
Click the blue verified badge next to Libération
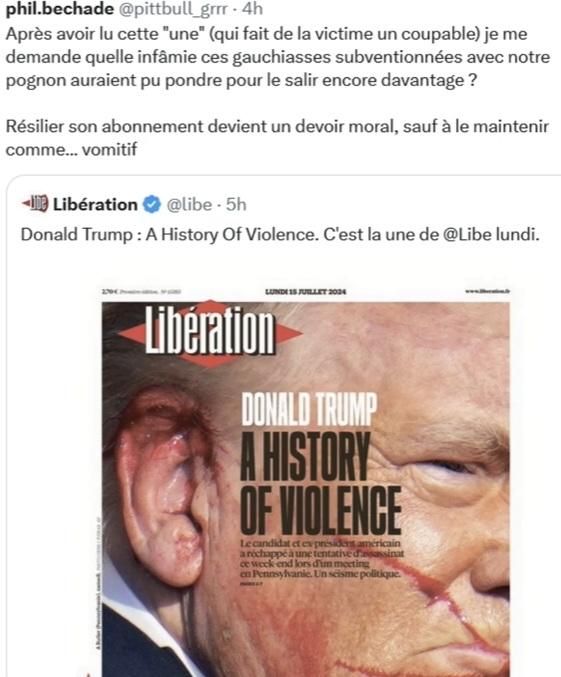click(x=152, y=204)
